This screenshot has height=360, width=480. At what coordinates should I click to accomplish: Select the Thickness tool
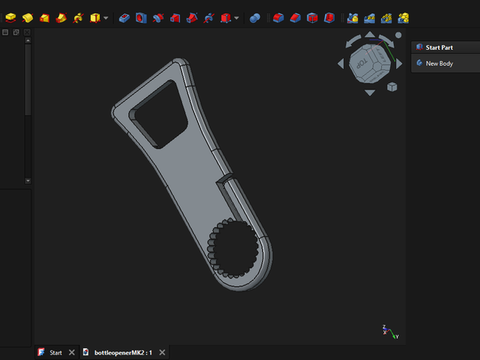[329, 18]
